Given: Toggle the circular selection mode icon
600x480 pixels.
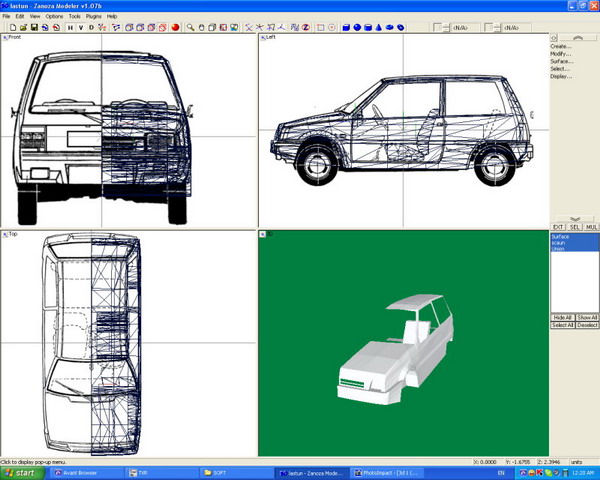Looking at the screenshot, I should 332,28.
